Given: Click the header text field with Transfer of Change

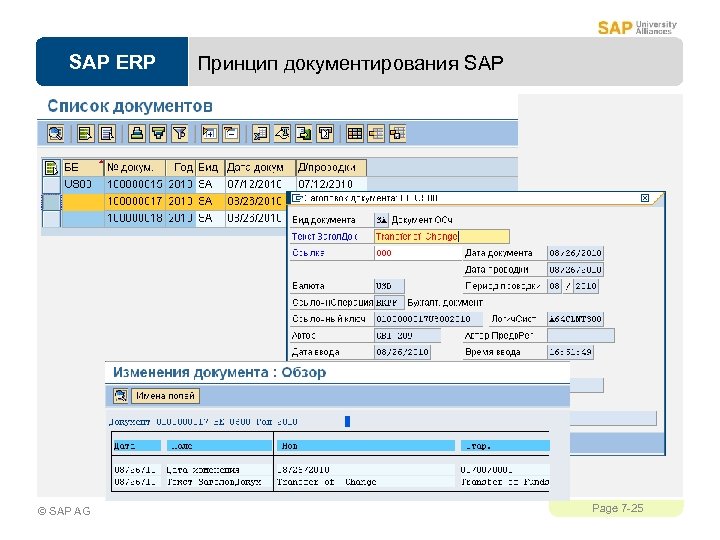Looking at the screenshot, I should [x=442, y=236].
